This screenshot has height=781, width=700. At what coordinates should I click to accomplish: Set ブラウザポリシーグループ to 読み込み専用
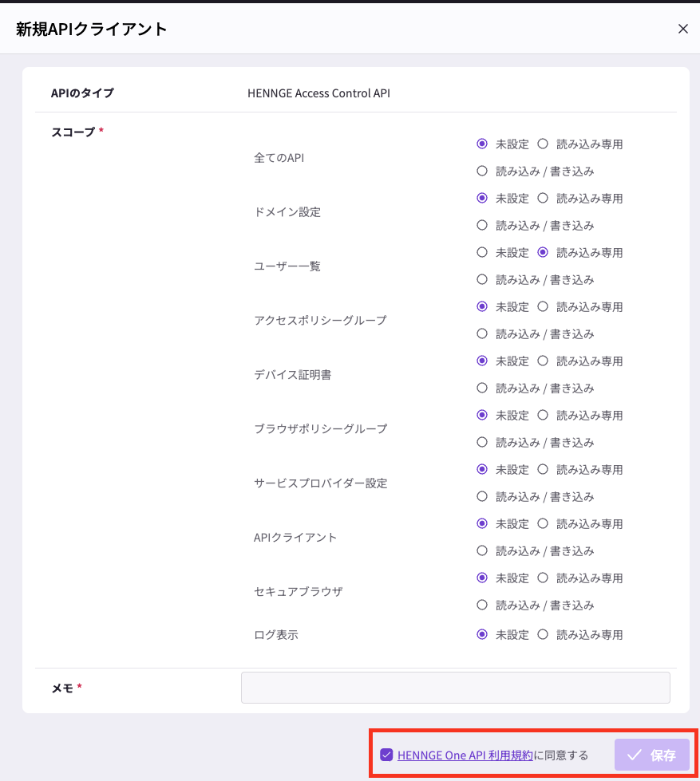click(543, 416)
